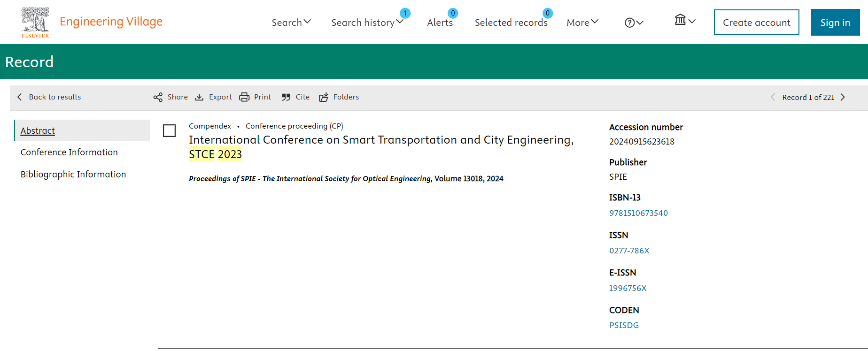
Task: Click the Print printer icon
Action: (244, 97)
